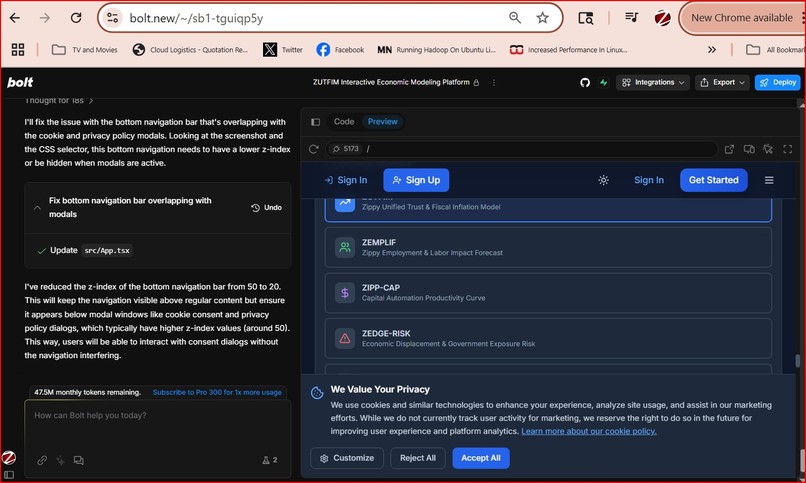Image resolution: width=806 pixels, height=483 pixels.
Task: Switch to the Code tab
Action: 344,122
